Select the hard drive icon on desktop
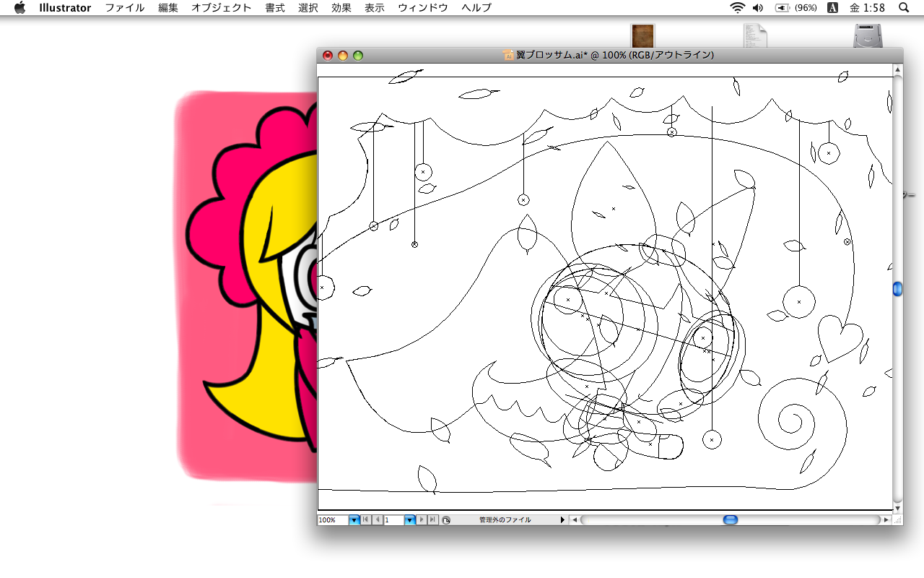The width and height of the screenshot is (924, 578). (x=867, y=35)
